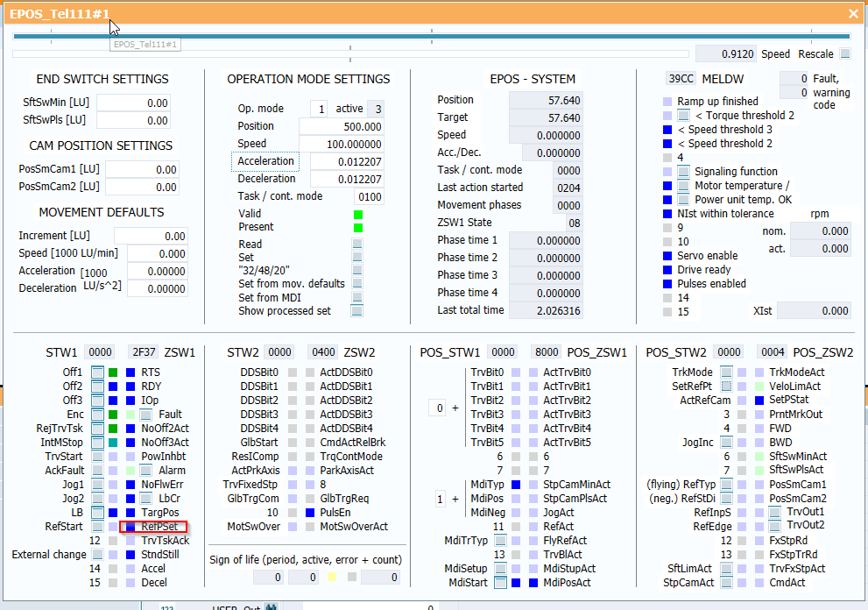The height and width of the screenshot is (610, 868).
Task: Click the 39CC MELDW value
Action: [x=681, y=78]
